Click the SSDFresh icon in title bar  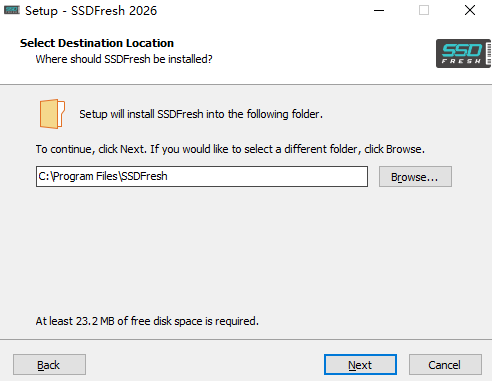tap(12, 10)
